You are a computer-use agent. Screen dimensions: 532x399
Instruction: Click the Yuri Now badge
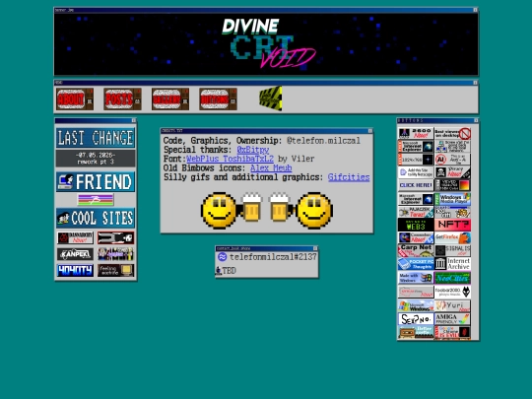452,305
